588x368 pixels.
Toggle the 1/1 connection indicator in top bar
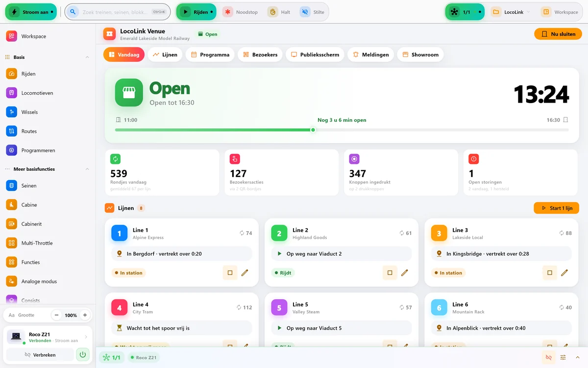tap(465, 12)
